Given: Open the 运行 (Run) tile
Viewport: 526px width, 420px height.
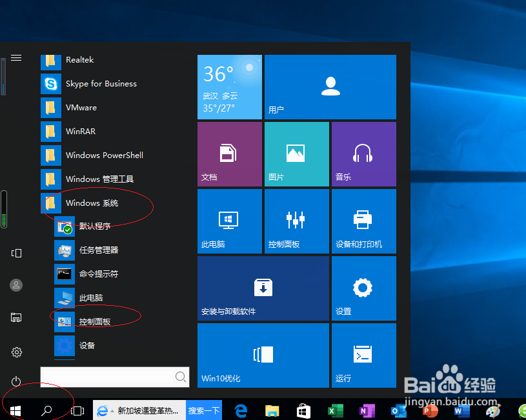Looking at the screenshot, I should 363,355.
